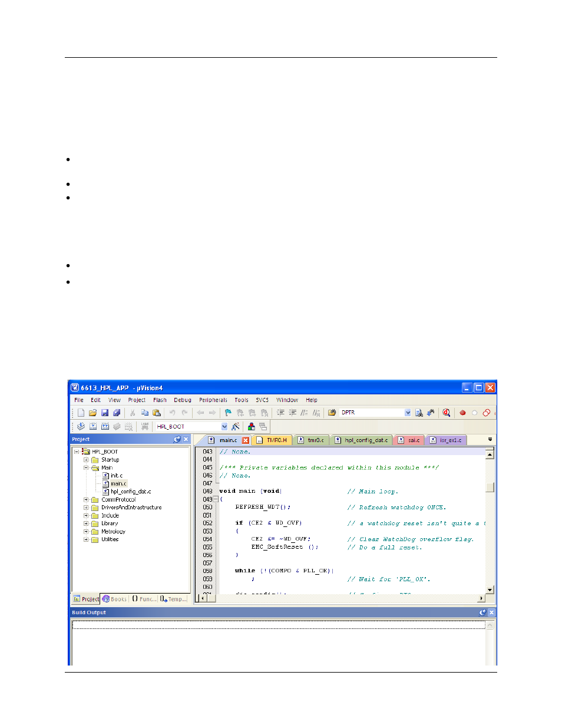Expand the CommProtocol folder
The image size is (562, 728).
tap(86, 500)
